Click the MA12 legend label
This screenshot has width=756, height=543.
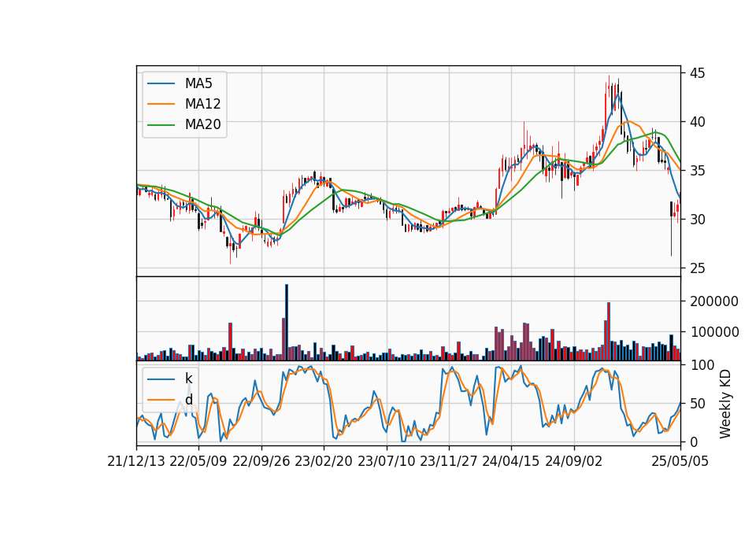[202, 104]
